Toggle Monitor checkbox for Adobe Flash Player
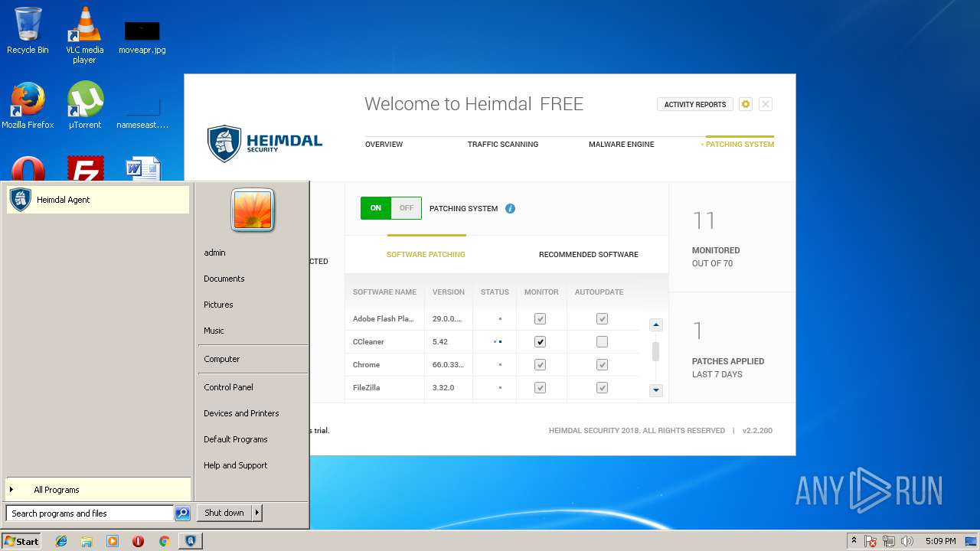Image resolution: width=980 pixels, height=551 pixels. coord(540,318)
